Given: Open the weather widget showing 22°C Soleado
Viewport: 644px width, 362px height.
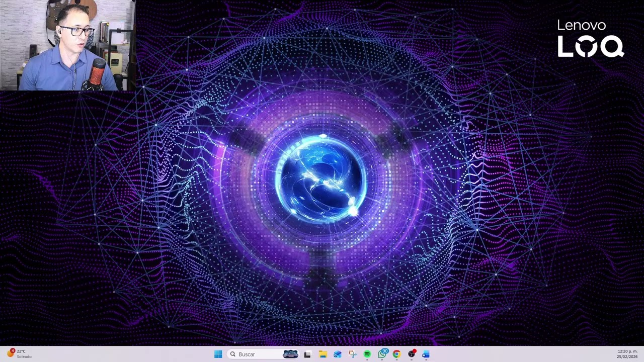Looking at the screenshot, I should (x=19, y=354).
